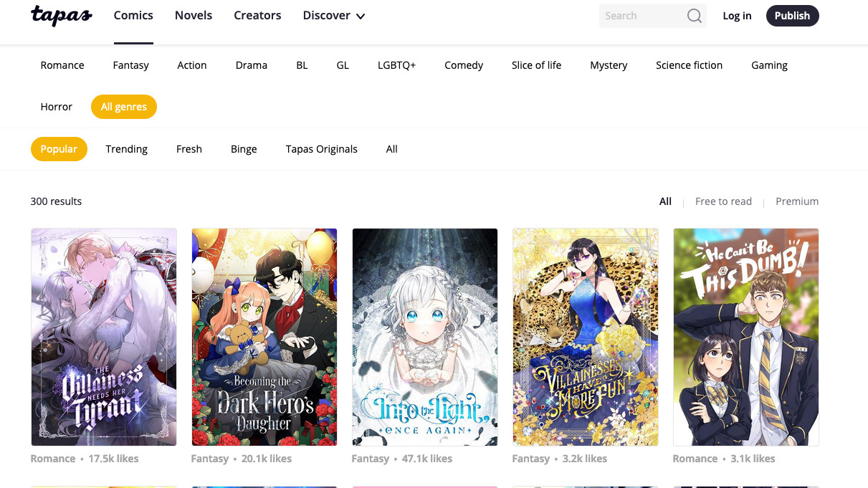
Task: Select the Popular sort option
Action: (59, 149)
